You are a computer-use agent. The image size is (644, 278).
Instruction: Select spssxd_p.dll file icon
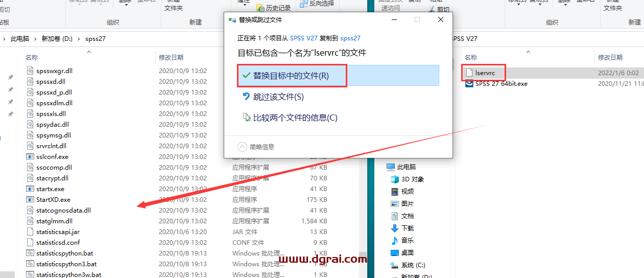click(x=30, y=92)
